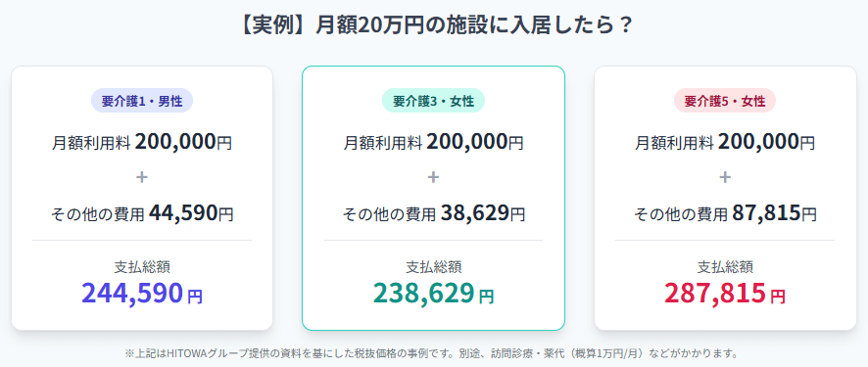Click the 要介護1・男性 badge
This screenshot has height=367, width=868.
click(x=142, y=101)
